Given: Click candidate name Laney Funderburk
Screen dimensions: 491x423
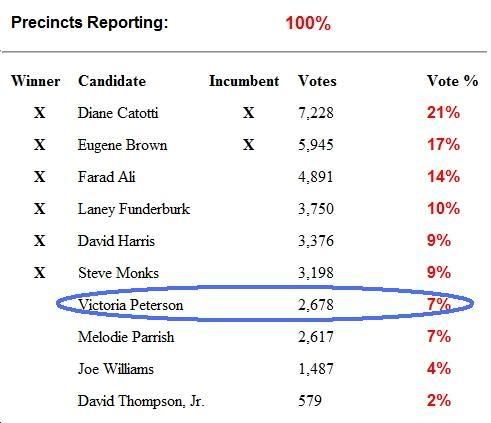Looking at the screenshot, I should tap(134, 209).
